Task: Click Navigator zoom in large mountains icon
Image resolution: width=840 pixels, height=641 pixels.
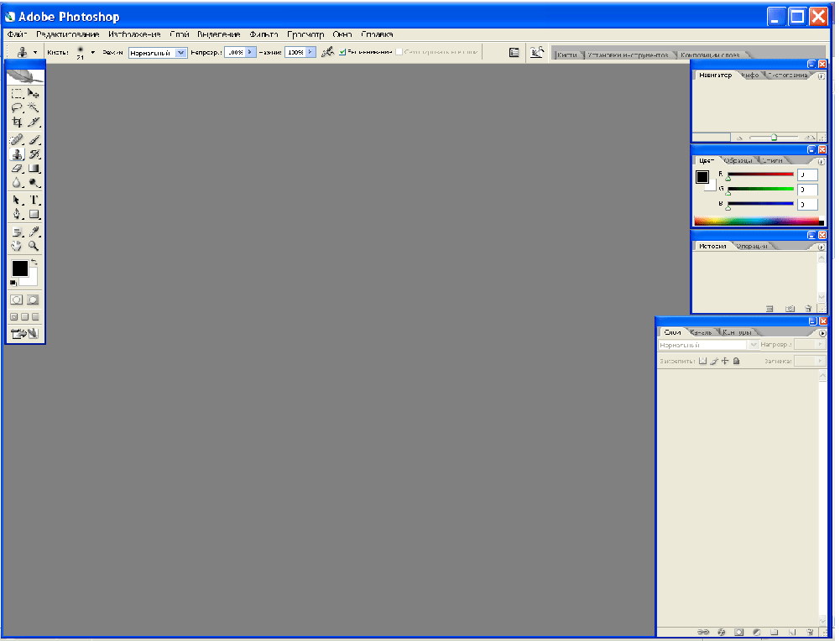Action: coord(809,138)
